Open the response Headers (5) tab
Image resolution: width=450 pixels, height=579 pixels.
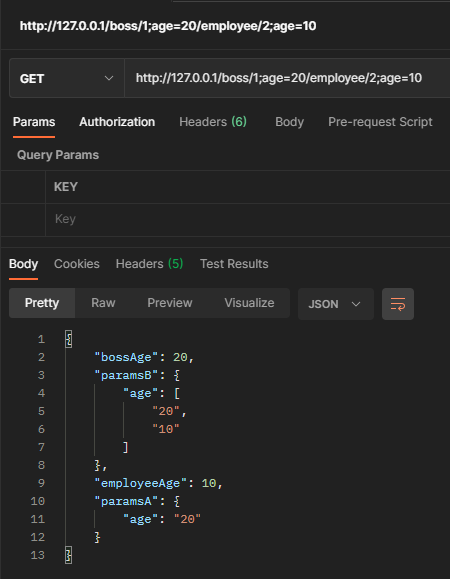point(150,264)
